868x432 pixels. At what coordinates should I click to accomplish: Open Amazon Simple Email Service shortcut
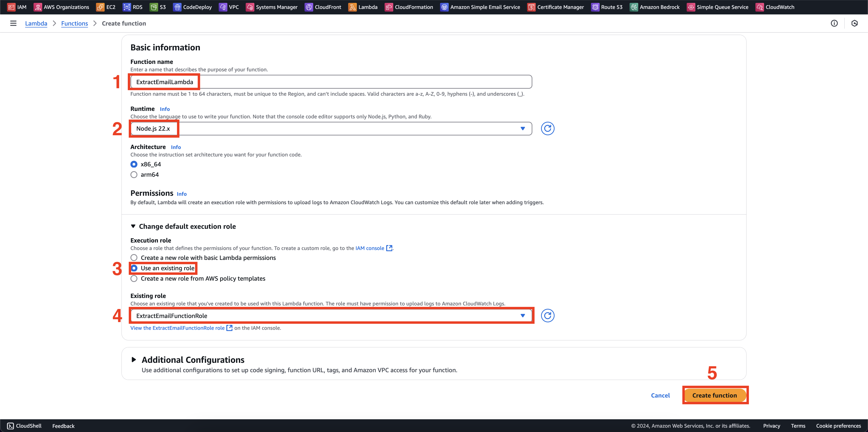[480, 7]
